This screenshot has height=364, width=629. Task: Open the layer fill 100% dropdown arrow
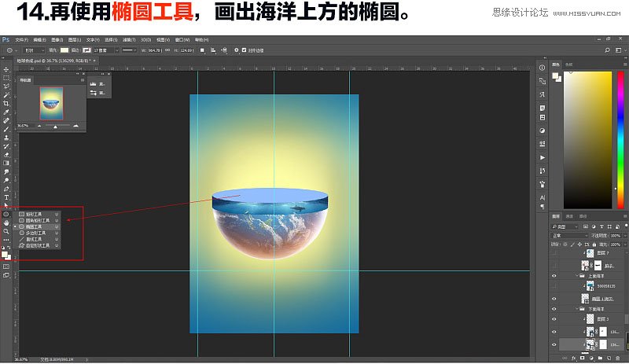(x=625, y=245)
